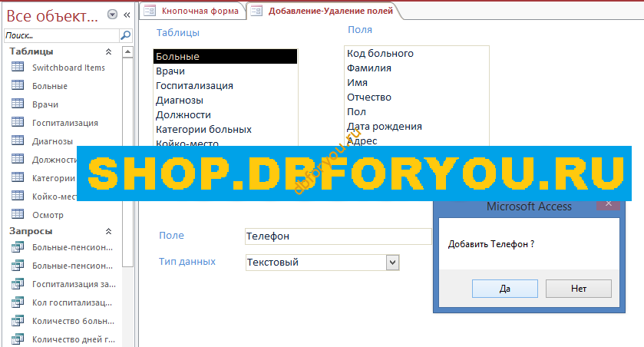Click the table icon beside navigation item Диагнозы

(18, 140)
